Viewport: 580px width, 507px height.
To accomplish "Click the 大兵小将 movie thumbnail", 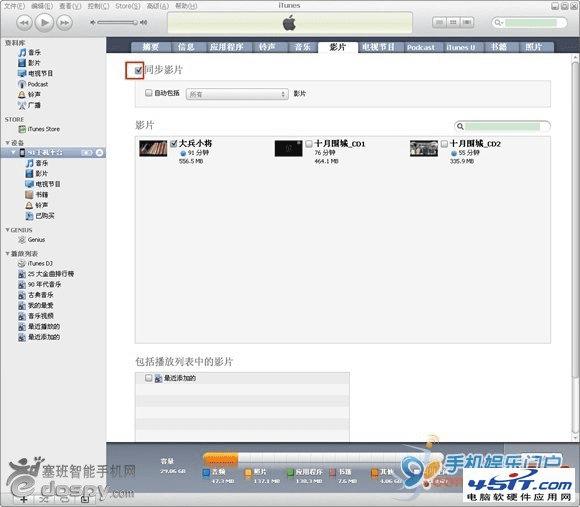I will point(153,148).
